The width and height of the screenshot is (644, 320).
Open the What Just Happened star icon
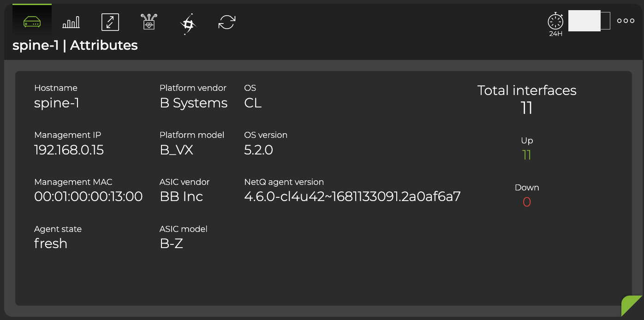click(x=187, y=21)
